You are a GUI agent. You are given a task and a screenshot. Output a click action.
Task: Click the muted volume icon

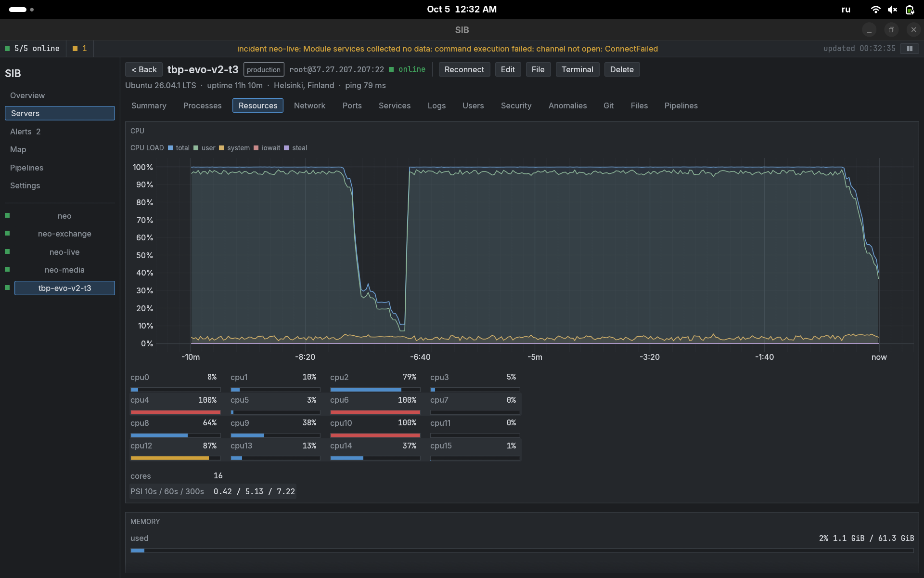[x=893, y=10]
